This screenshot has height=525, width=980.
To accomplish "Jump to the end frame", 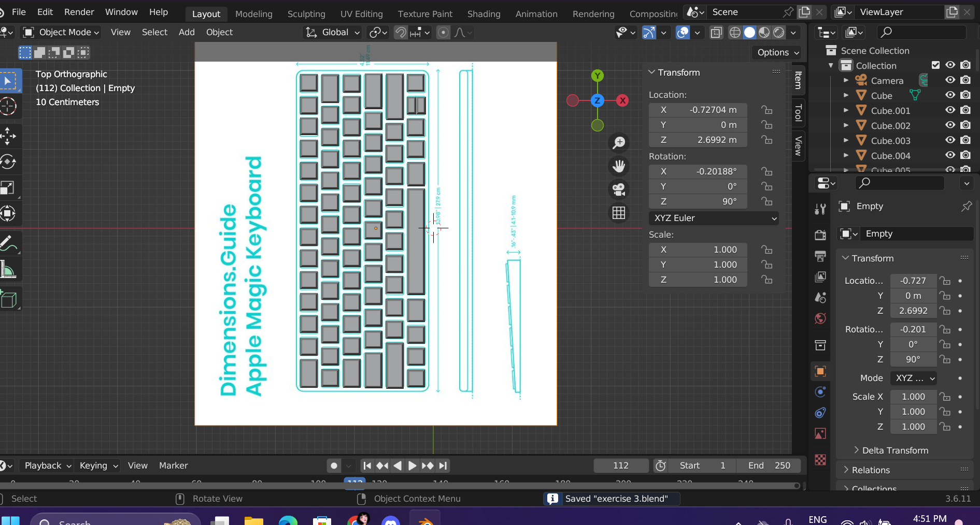I will point(443,465).
